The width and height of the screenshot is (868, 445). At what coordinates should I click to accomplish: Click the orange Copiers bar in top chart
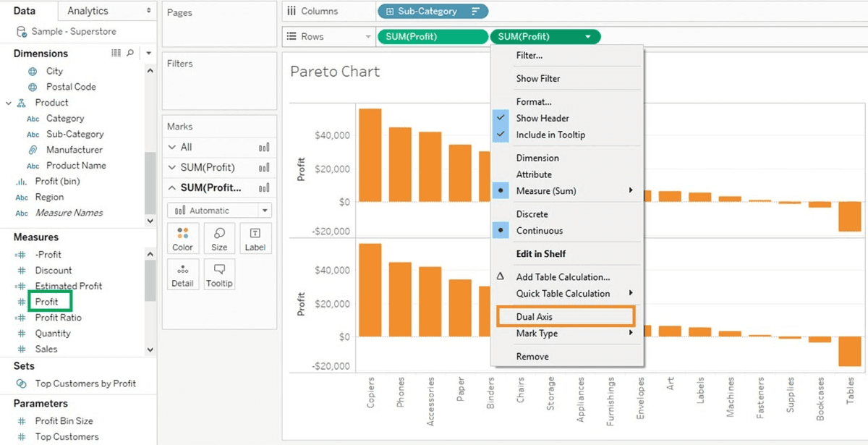tap(370, 155)
